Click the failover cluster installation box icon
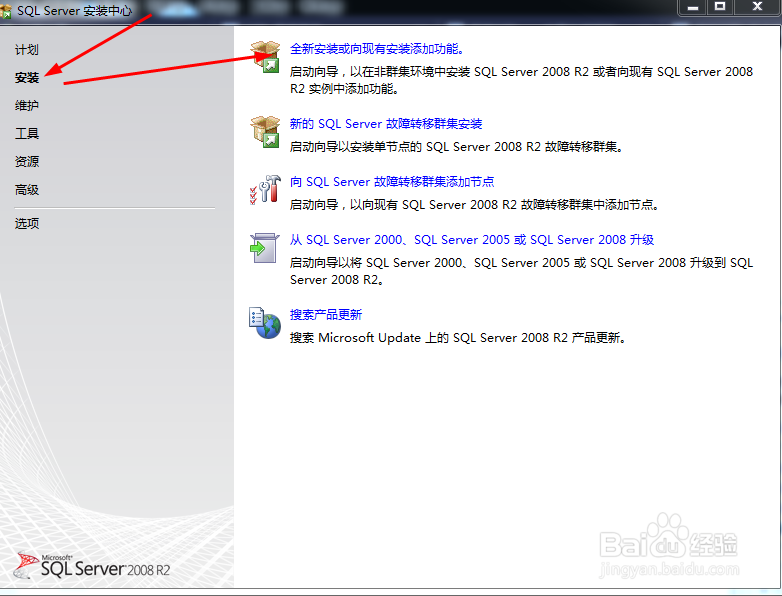 click(265, 132)
